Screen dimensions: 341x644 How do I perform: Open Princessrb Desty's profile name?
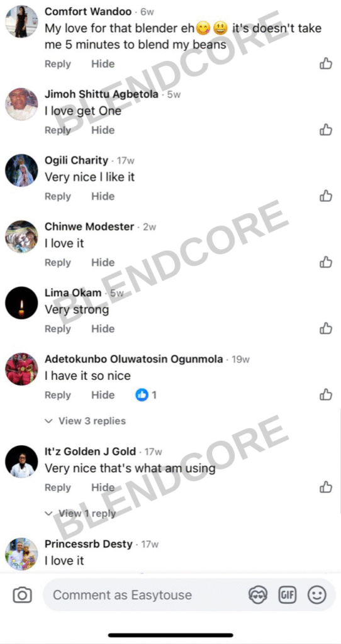88,544
